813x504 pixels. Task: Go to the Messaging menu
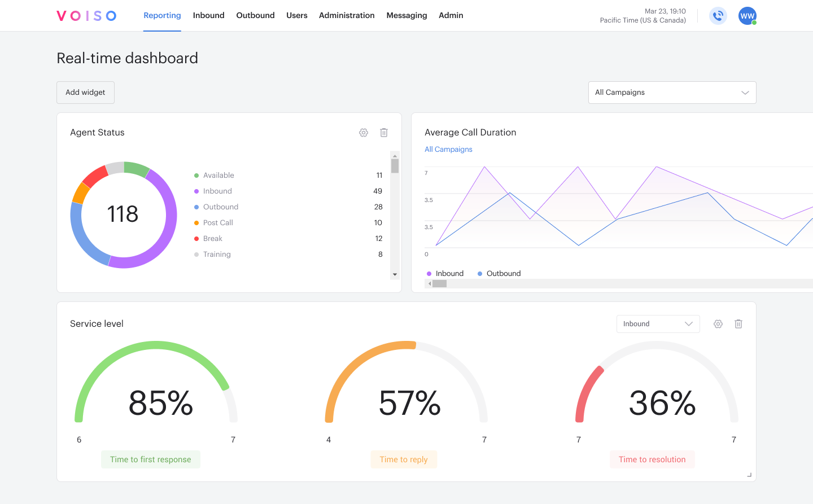(x=406, y=16)
